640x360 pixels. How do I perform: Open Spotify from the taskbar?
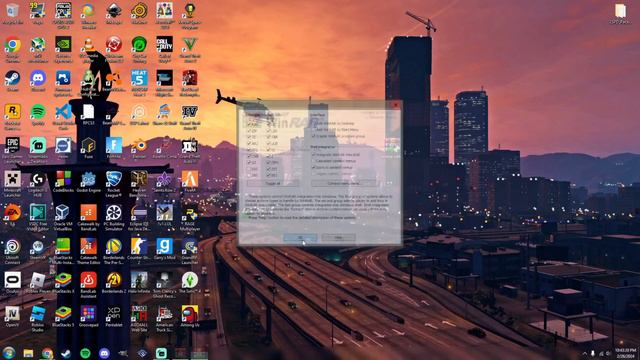click(85, 353)
